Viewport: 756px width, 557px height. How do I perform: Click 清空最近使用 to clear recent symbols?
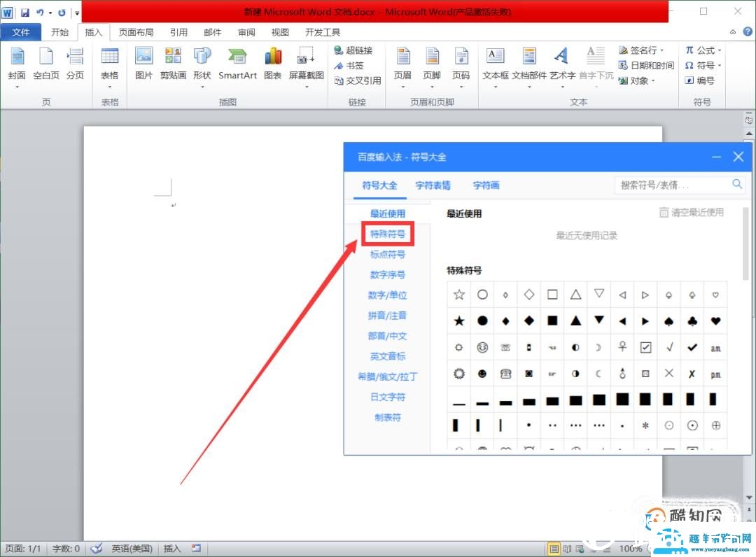[692, 213]
